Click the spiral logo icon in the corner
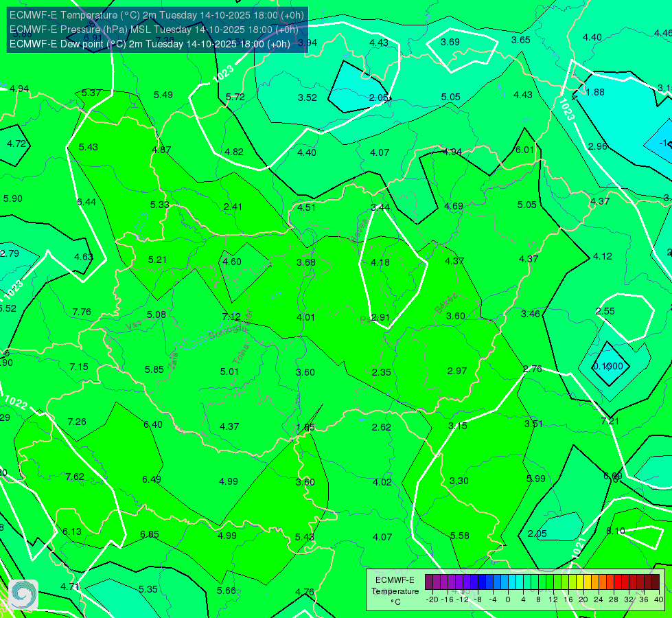This screenshot has height=618, width=672. 23,595
